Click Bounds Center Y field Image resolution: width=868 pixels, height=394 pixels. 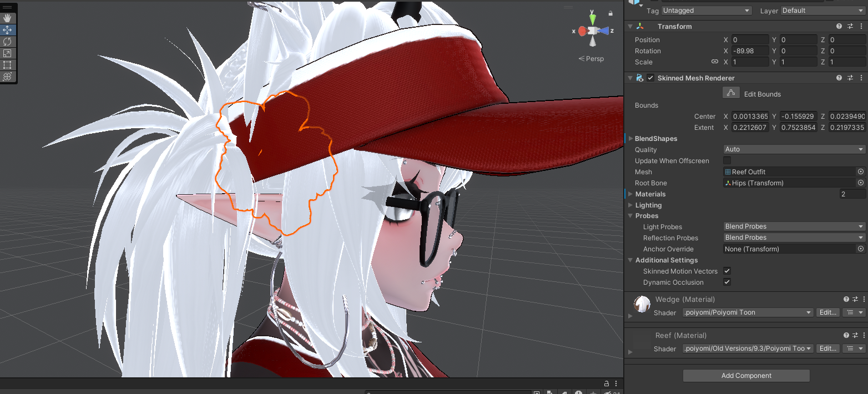[x=798, y=117]
